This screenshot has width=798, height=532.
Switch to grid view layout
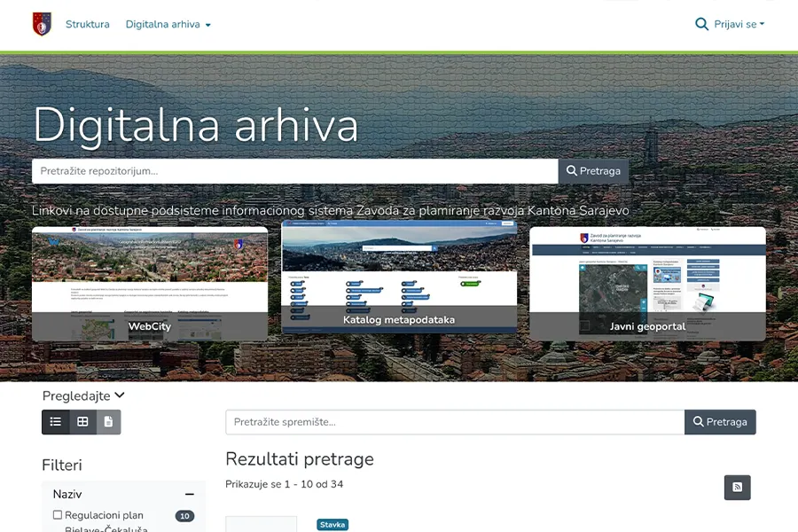pos(82,422)
